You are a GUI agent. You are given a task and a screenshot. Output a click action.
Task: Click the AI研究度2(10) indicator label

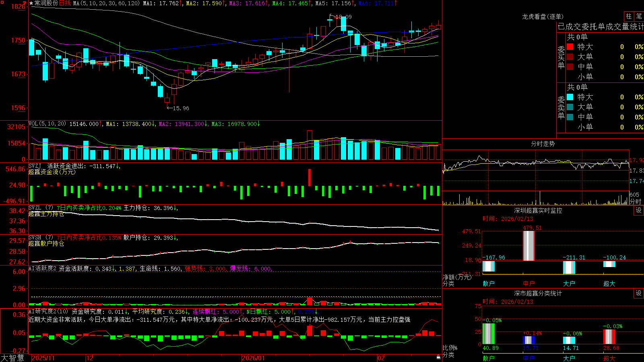pos(49,311)
